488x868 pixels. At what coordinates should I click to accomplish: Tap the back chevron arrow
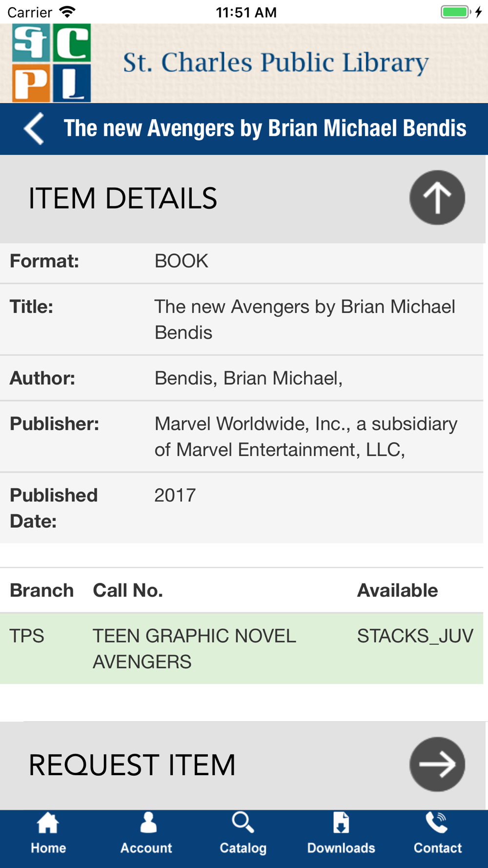(x=34, y=128)
